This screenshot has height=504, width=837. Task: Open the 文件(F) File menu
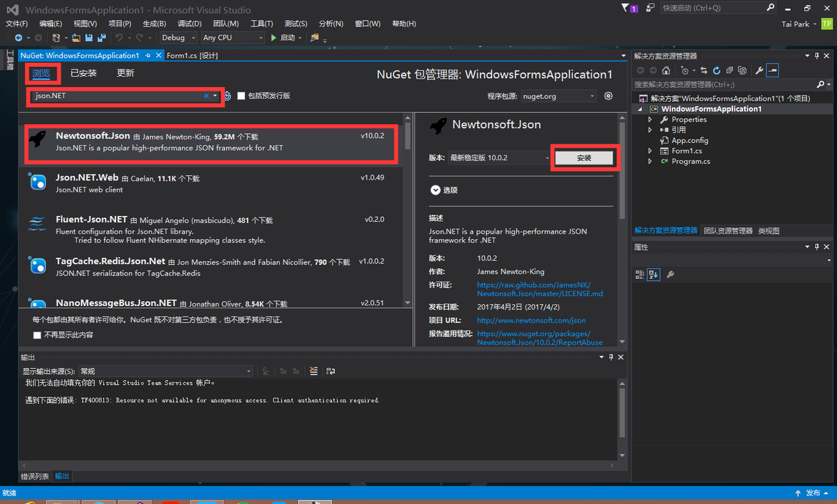pyautogui.click(x=16, y=24)
